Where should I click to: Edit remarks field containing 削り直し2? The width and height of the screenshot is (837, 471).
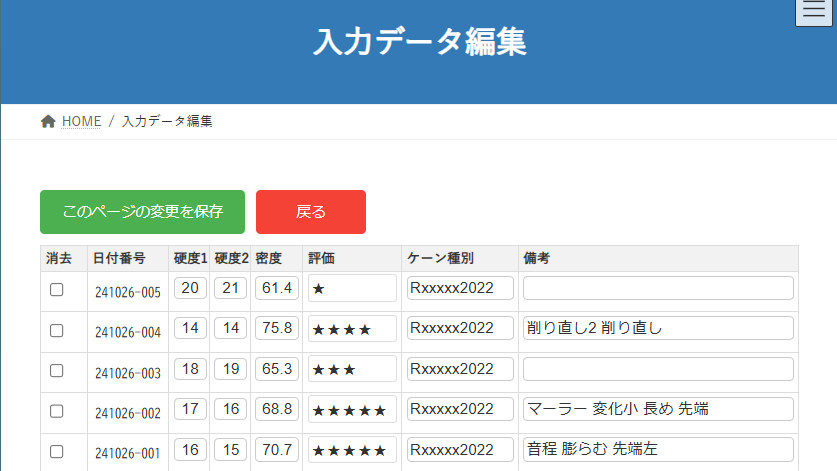pos(657,328)
